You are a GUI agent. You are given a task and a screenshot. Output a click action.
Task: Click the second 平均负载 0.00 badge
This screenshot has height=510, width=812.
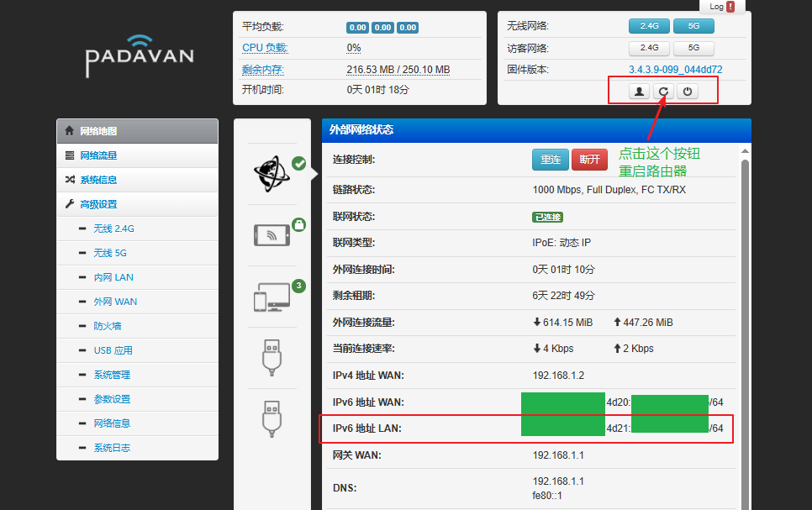[x=382, y=28]
